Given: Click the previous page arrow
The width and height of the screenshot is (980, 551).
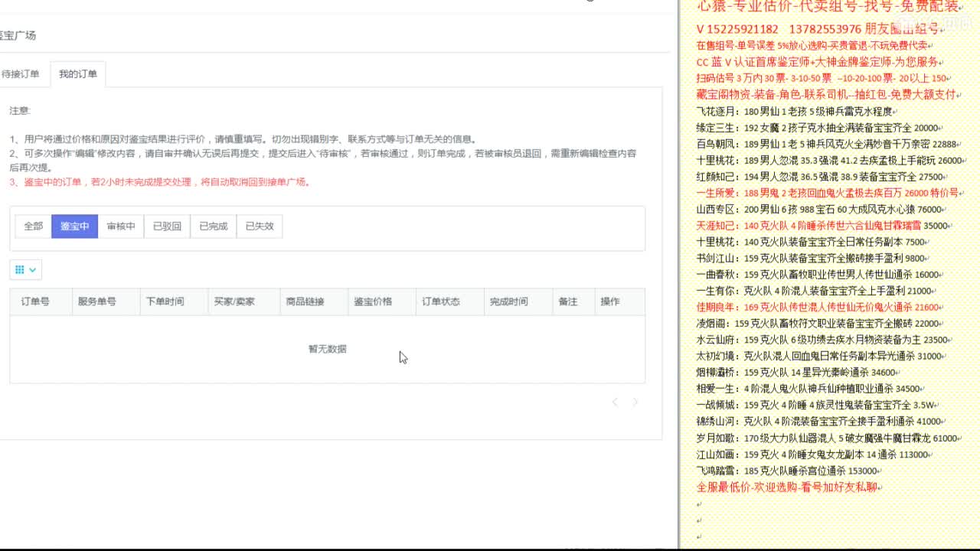Looking at the screenshot, I should (x=615, y=402).
